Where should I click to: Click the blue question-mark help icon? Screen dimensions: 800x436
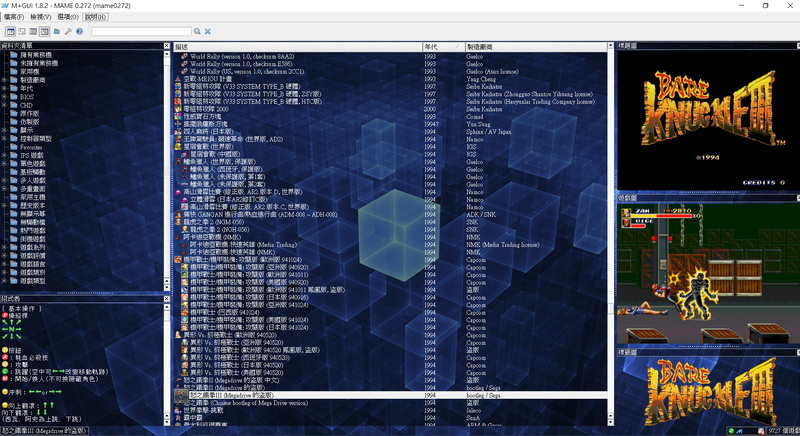pyautogui.click(x=80, y=32)
